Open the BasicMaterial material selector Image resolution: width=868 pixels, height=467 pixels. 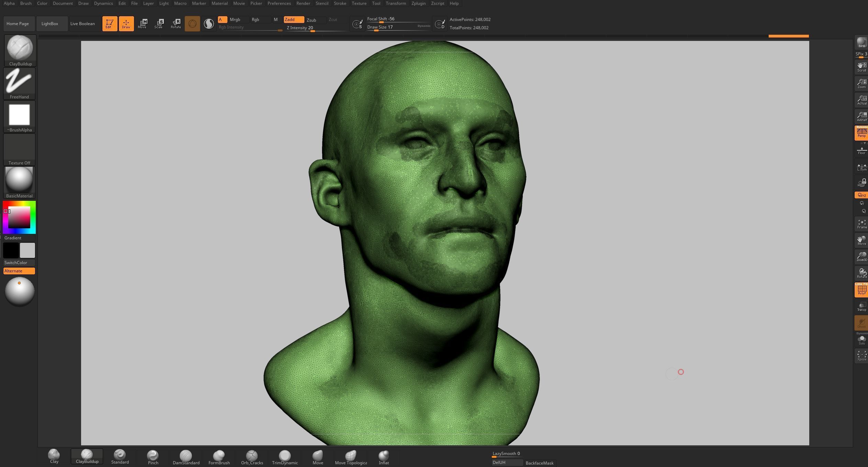point(19,183)
